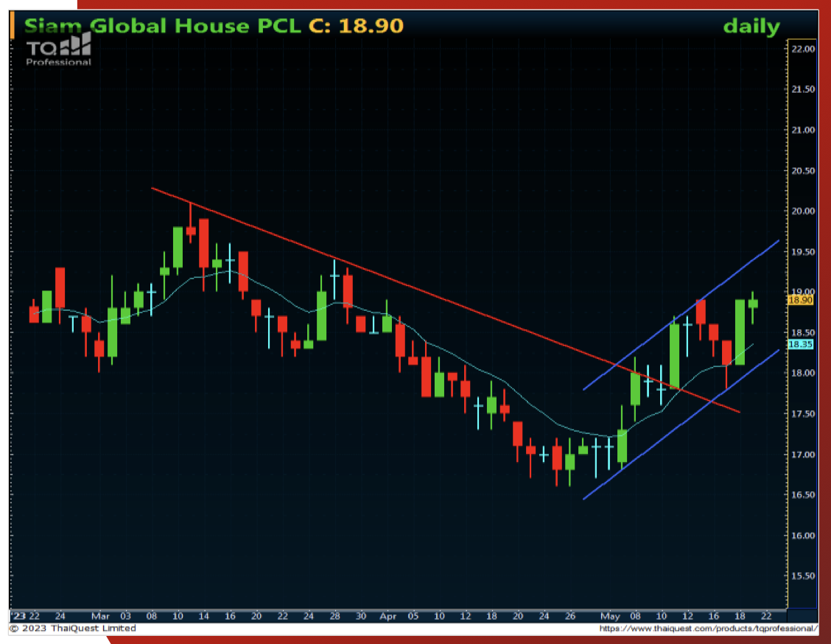Click the 16.00 price axis label
The width and height of the screenshot is (831, 644).
pos(802,536)
